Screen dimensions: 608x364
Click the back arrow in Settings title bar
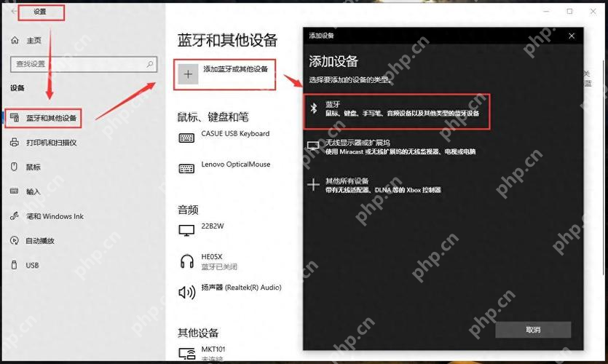(15, 12)
